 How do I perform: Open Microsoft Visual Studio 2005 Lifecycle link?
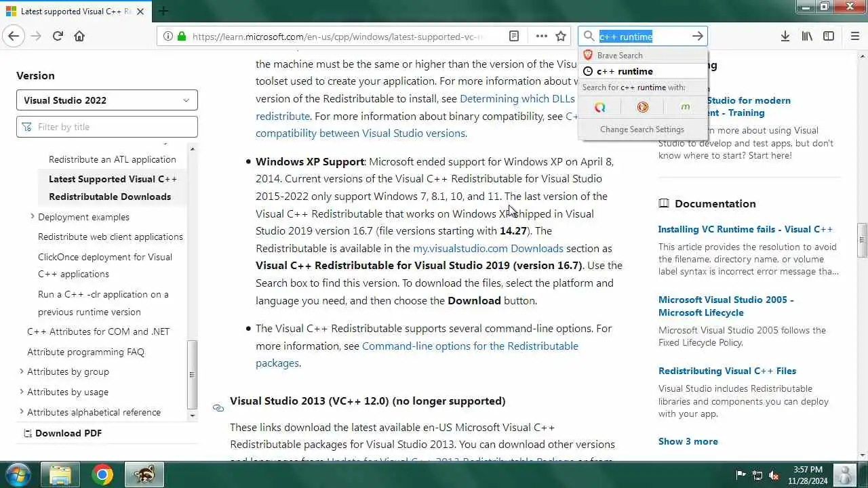coord(726,306)
